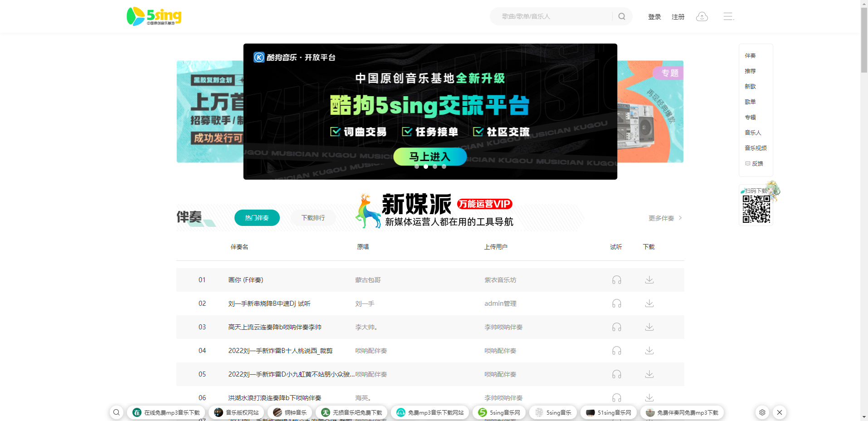Jump to 音乐视频 in side navigation

756,148
